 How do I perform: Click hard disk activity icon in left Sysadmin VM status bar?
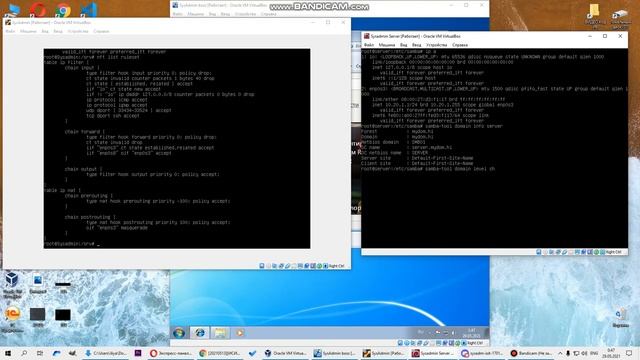[x=262, y=266]
